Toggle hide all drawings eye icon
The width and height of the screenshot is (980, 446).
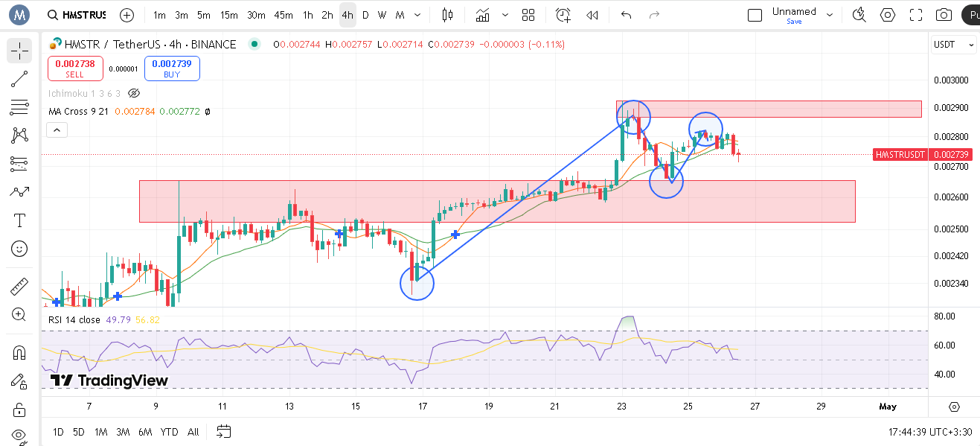[19, 436]
